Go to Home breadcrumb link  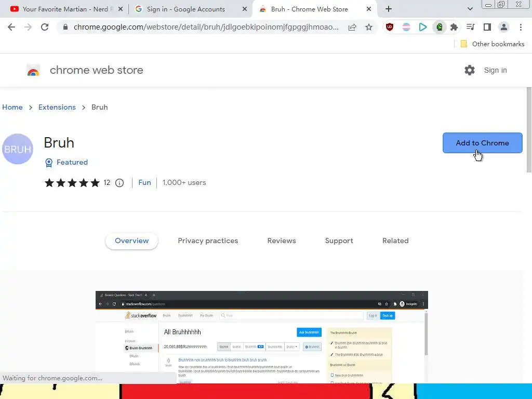[x=12, y=107]
